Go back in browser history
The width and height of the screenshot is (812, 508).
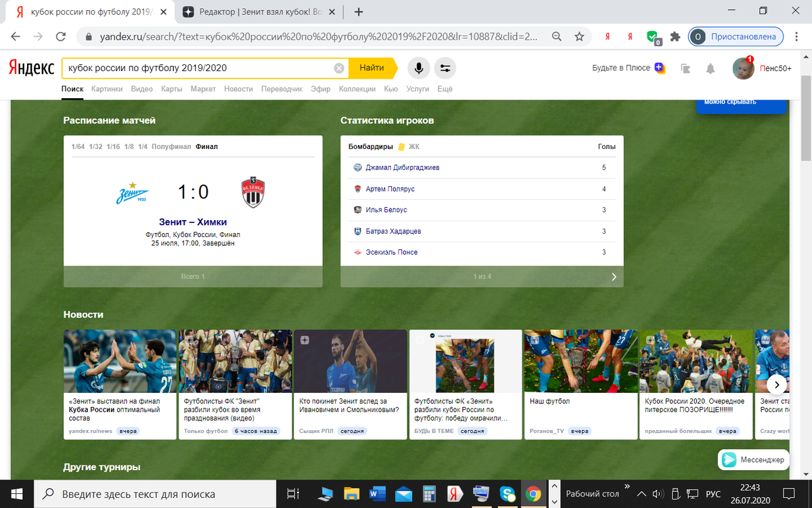(16, 37)
